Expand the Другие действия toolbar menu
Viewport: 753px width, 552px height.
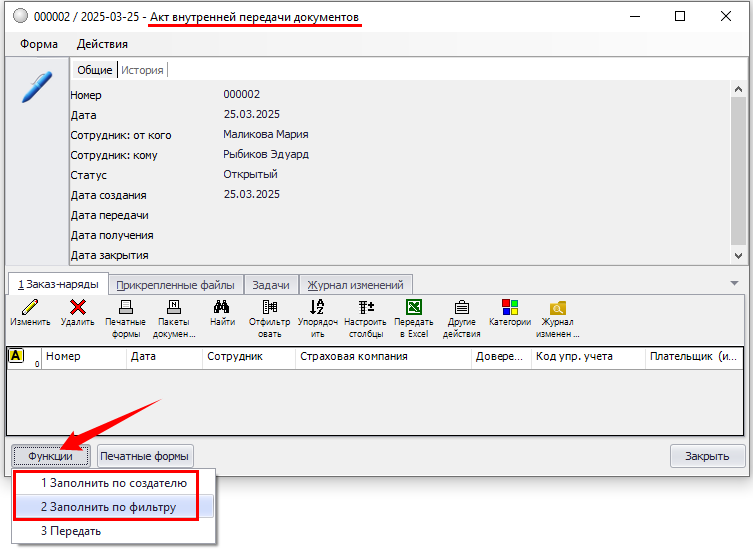point(461,308)
